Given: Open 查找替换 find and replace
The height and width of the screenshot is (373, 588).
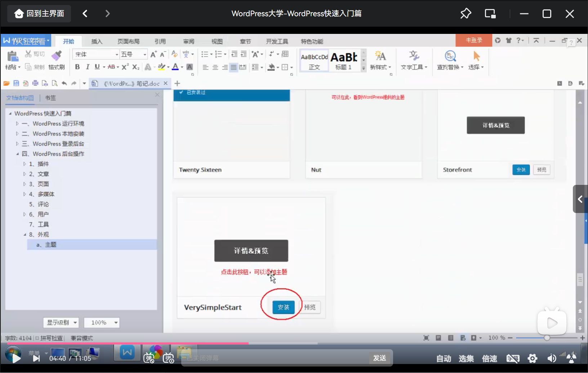Looking at the screenshot, I should pos(450,61).
